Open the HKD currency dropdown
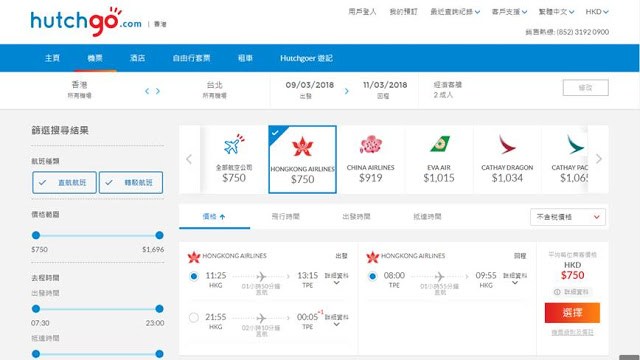 tap(597, 12)
